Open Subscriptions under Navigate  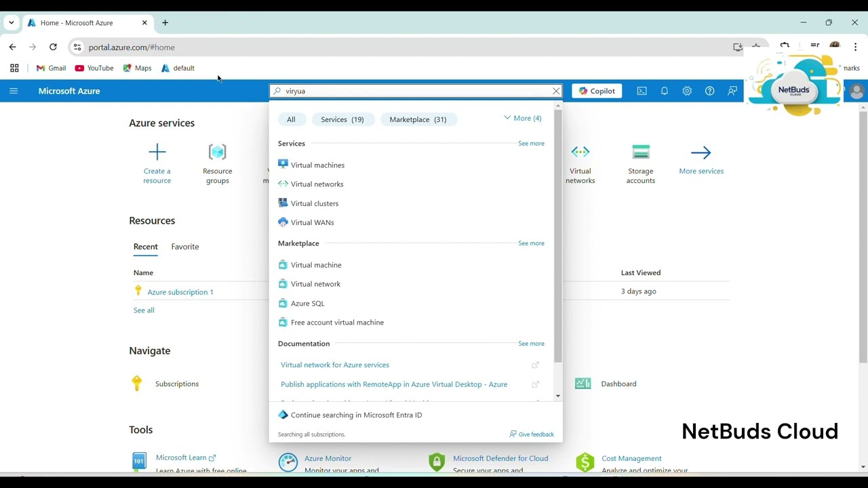177,384
